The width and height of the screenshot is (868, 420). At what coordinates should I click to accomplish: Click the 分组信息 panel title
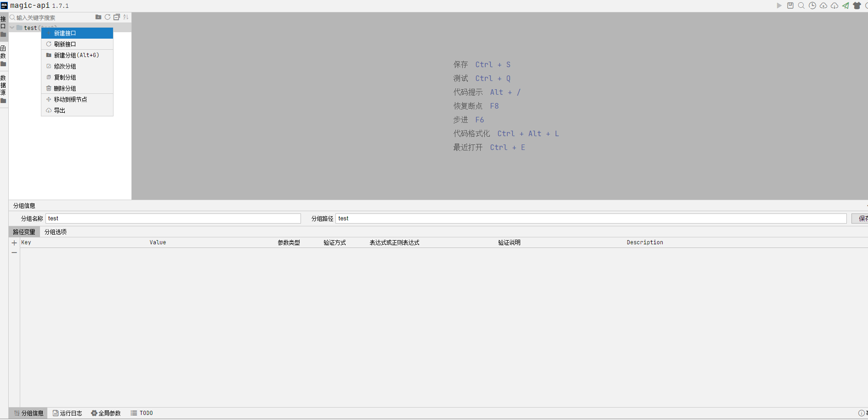pyautogui.click(x=24, y=206)
